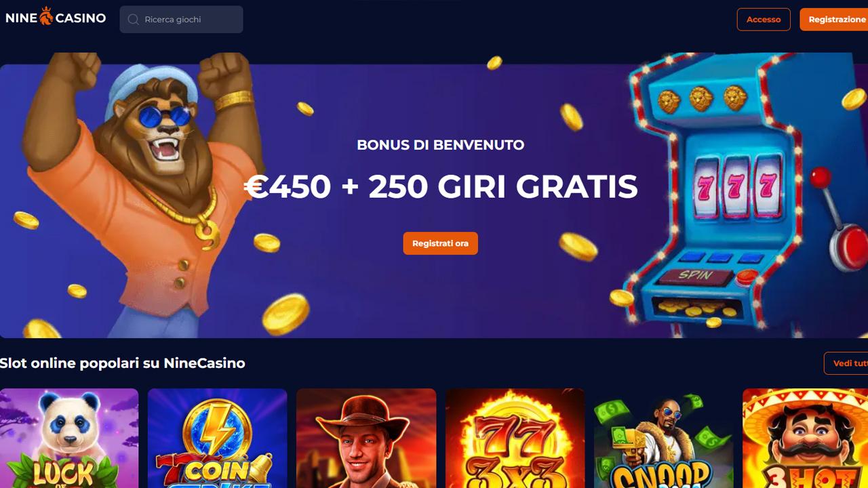Click the search magnifier icon
This screenshot has height=488, width=868.
pos(134,20)
